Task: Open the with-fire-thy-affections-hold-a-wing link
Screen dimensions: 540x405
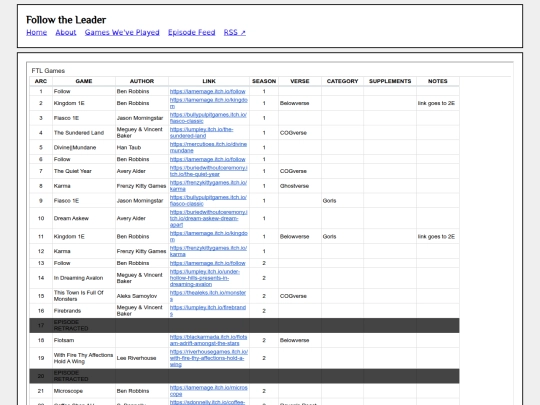Action: coord(208,358)
